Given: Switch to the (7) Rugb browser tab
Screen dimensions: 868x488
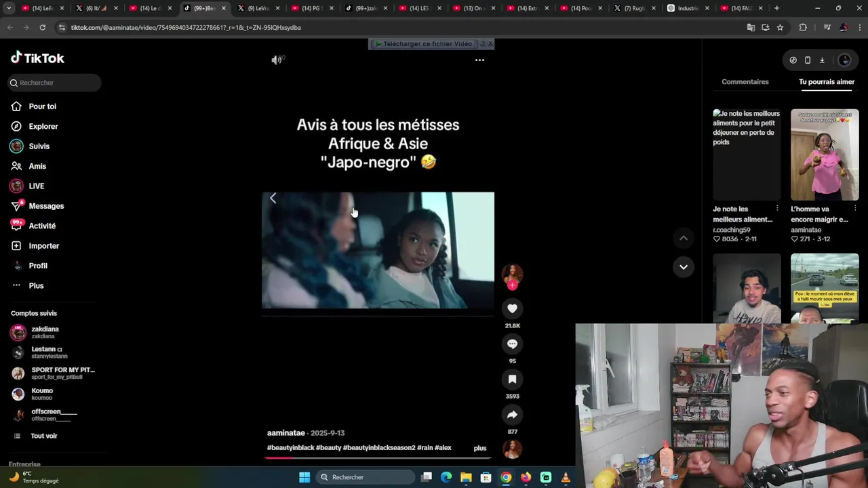Looking at the screenshot, I should point(634,8).
